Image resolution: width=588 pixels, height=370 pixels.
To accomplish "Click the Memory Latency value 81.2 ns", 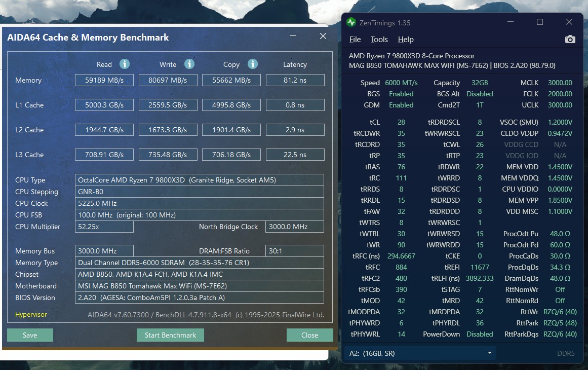I will [x=295, y=80].
